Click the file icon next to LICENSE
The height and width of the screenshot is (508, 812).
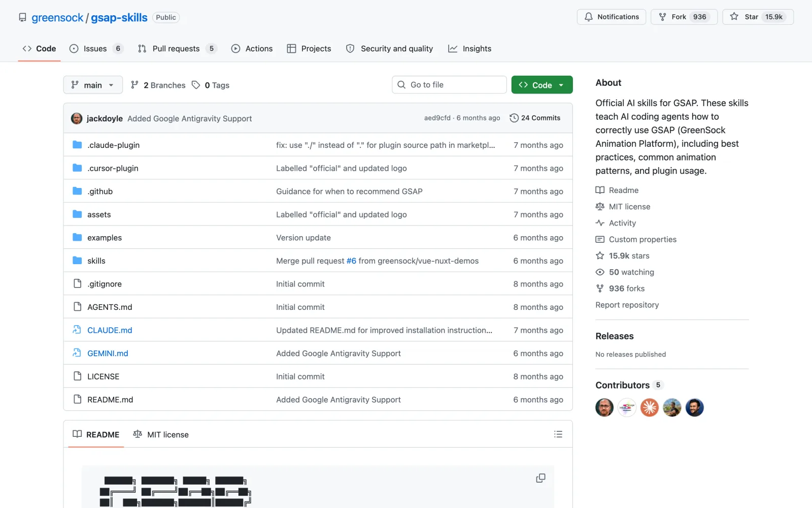77,376
